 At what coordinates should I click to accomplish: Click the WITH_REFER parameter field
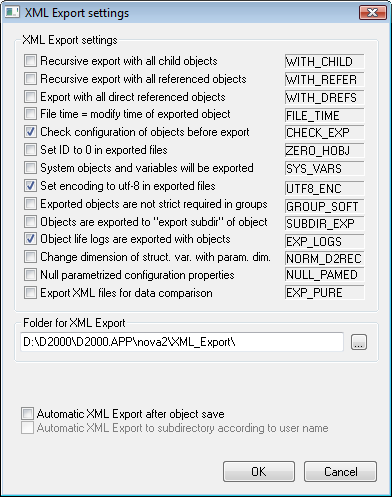(324, 80)
